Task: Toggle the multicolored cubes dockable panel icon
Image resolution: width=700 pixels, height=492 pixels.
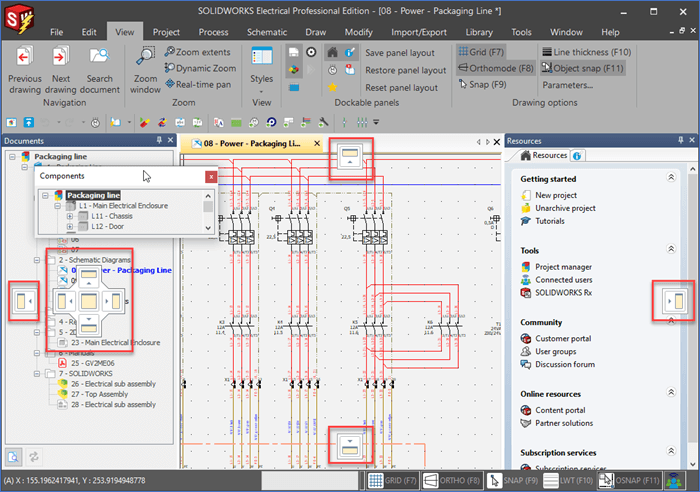Action: click(294, 70)
